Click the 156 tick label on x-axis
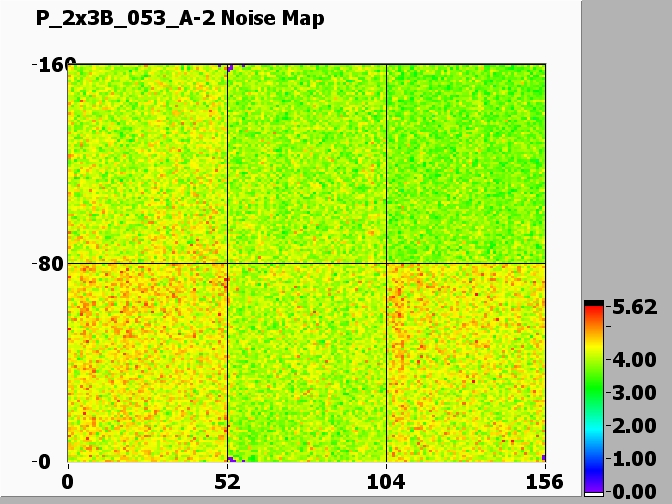672x504 pixels. (x=545, y=482)
